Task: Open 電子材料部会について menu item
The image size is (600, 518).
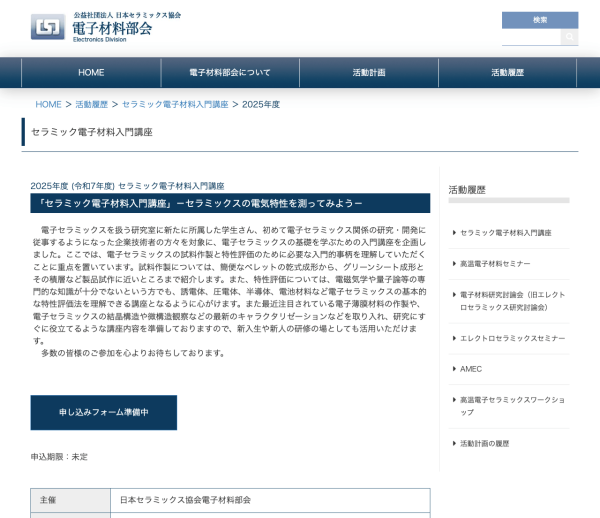Action: pyautogui.click(x=230, y=73)
